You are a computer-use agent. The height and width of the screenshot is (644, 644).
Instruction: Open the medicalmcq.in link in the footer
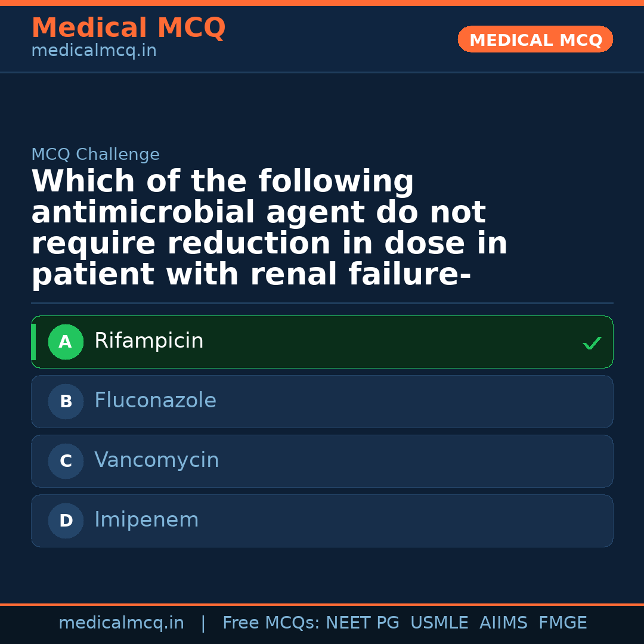121,623
